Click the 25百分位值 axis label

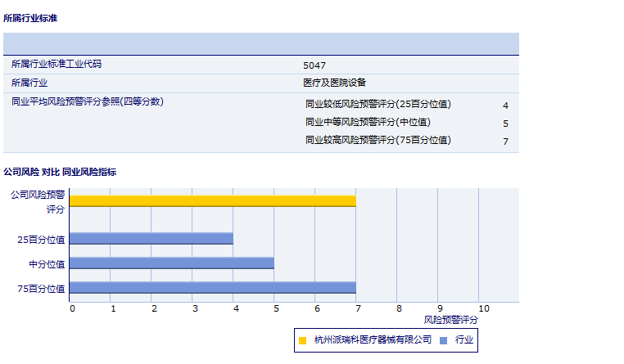(x=41, y=239)
